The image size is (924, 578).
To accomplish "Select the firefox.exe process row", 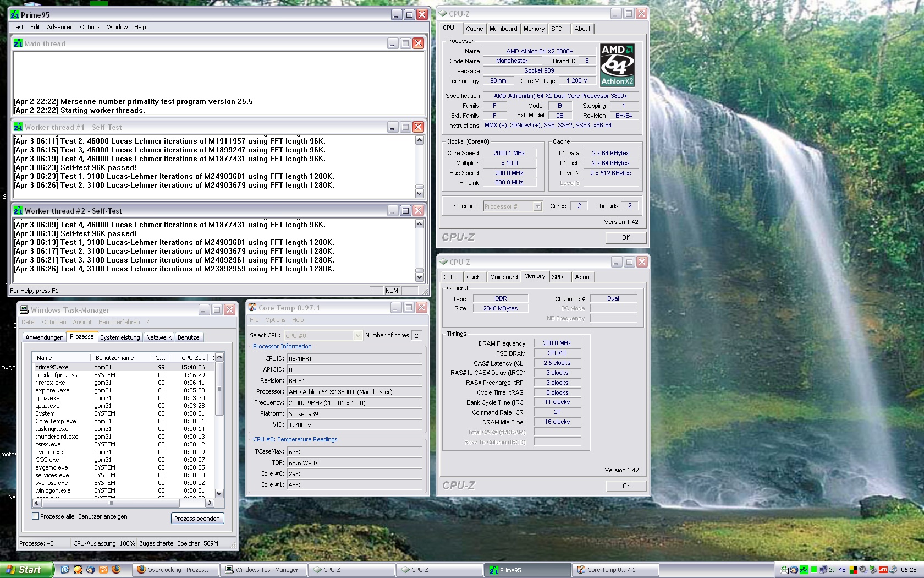I will (x=122, y=383).
